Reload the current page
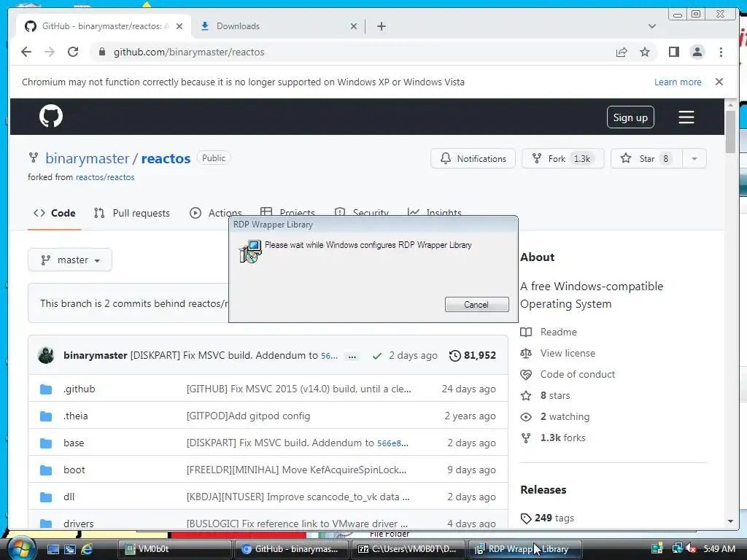This screenshot has height=560, width=747. click(73, 52)
